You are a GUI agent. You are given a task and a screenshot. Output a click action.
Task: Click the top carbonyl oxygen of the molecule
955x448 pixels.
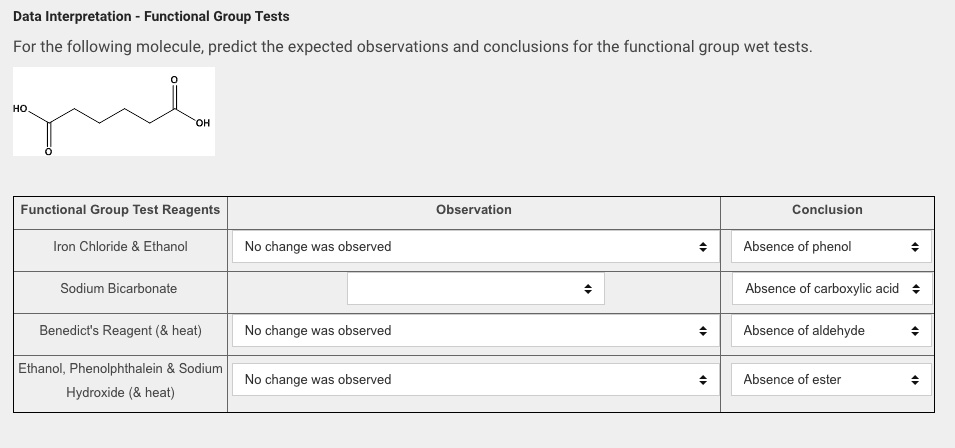174,79
